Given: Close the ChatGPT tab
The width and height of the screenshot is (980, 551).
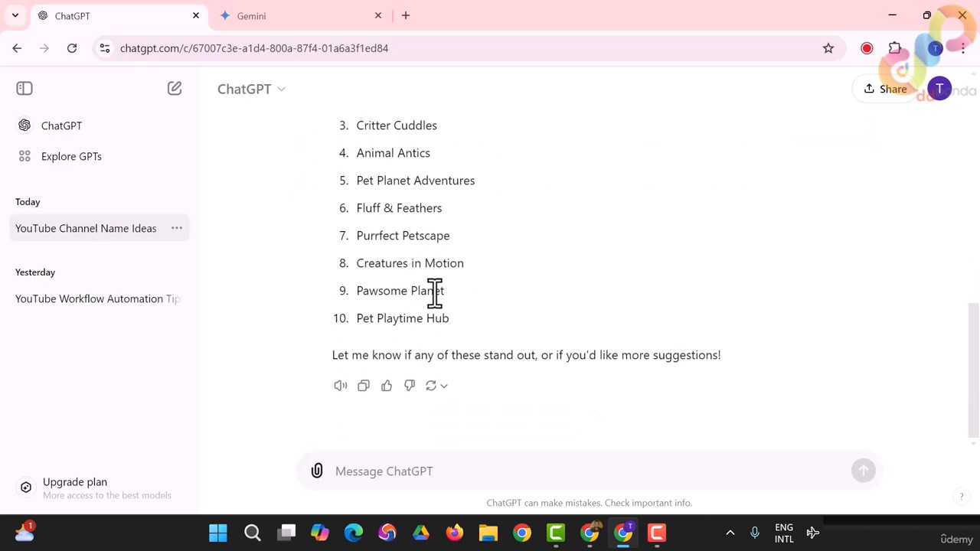Looking at the screenshot, I should pyautogui.click(x=196, y=15).
